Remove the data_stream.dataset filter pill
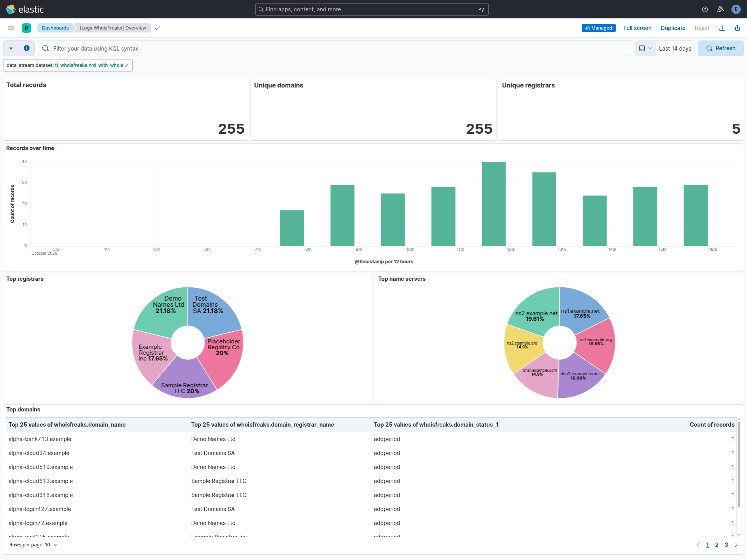The image size is (747, 560). 127,65
